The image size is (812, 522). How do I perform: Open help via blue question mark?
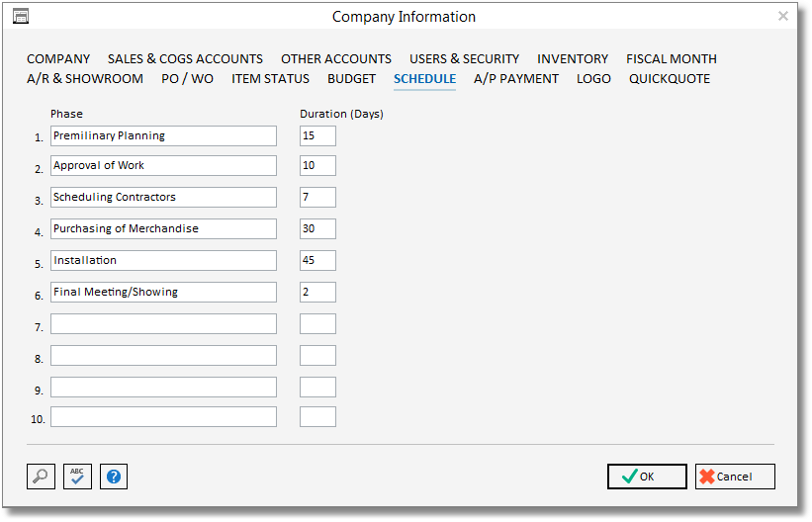coord(114,477)
